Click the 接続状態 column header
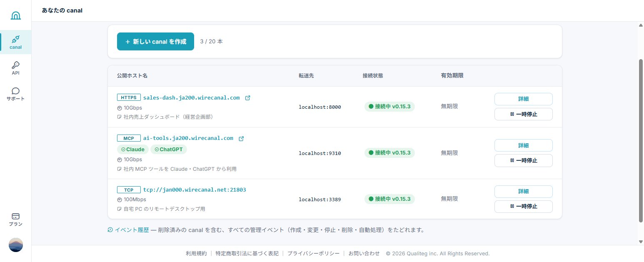 tap(373, 76)
